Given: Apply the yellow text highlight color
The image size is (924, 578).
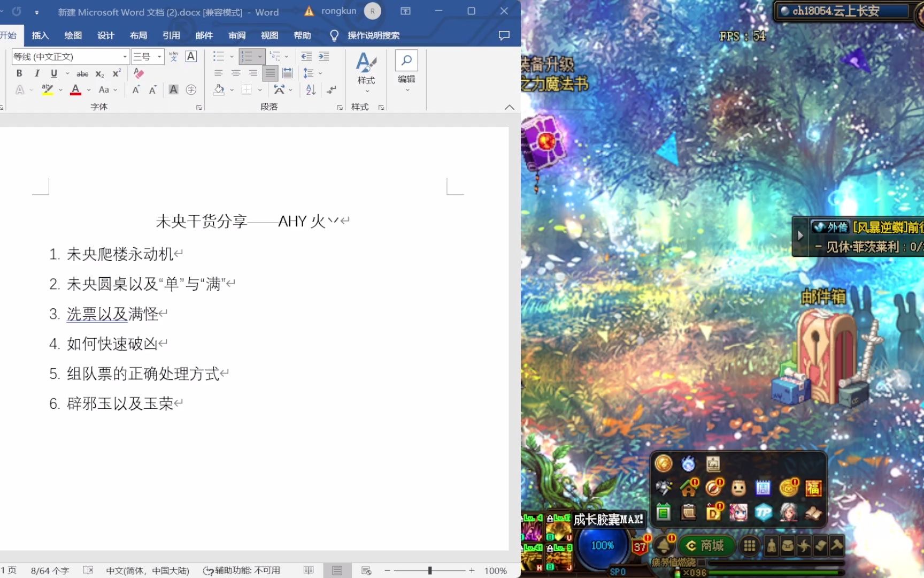Looking at the screenshot, I should coord(48,90).
